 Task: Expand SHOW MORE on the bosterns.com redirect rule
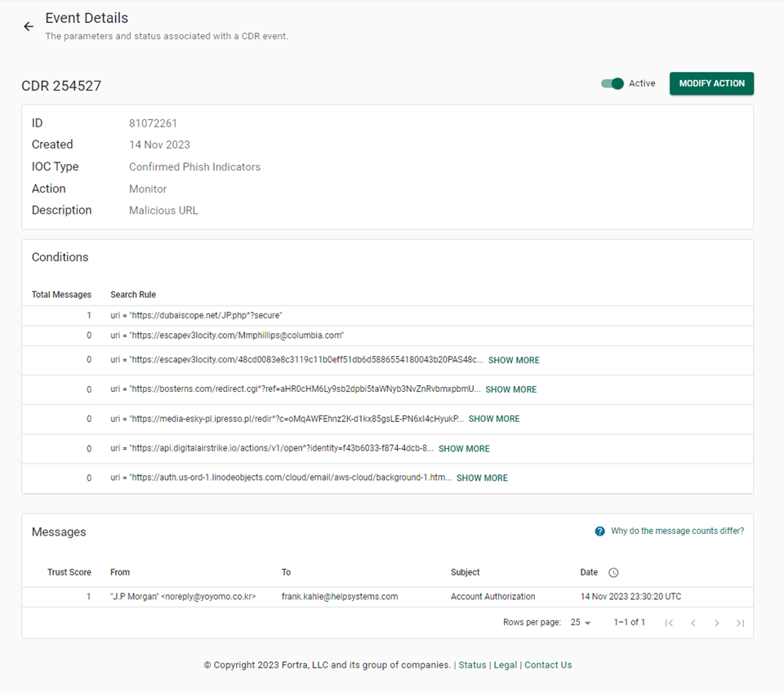tap(510, 389)
